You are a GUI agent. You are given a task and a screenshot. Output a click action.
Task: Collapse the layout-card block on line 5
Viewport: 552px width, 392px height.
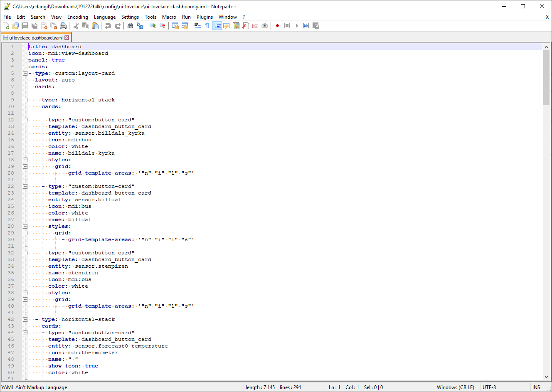point(25,73)
